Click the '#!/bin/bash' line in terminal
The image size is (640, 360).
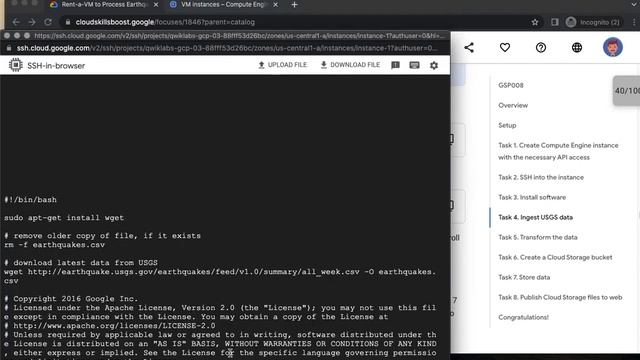[31, 200]
